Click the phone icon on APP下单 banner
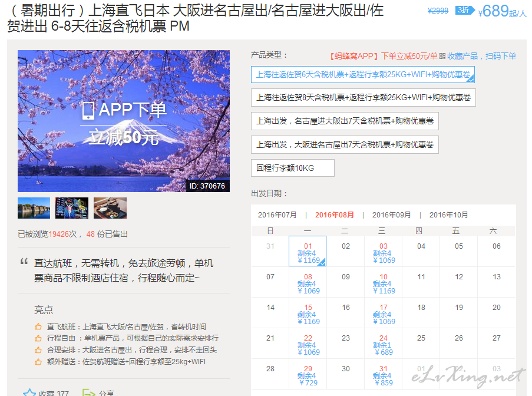Viewport: 532px width, 396px height. 88,110
